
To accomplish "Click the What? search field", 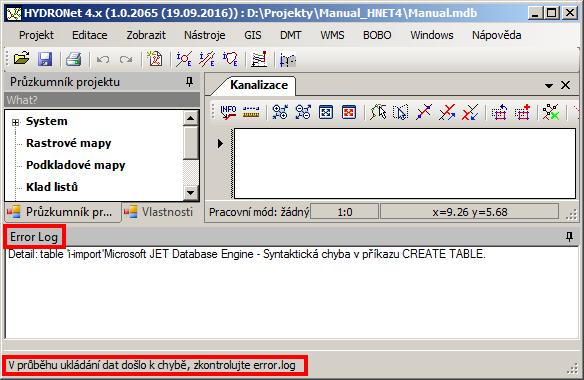I will (x=102, y=100).
